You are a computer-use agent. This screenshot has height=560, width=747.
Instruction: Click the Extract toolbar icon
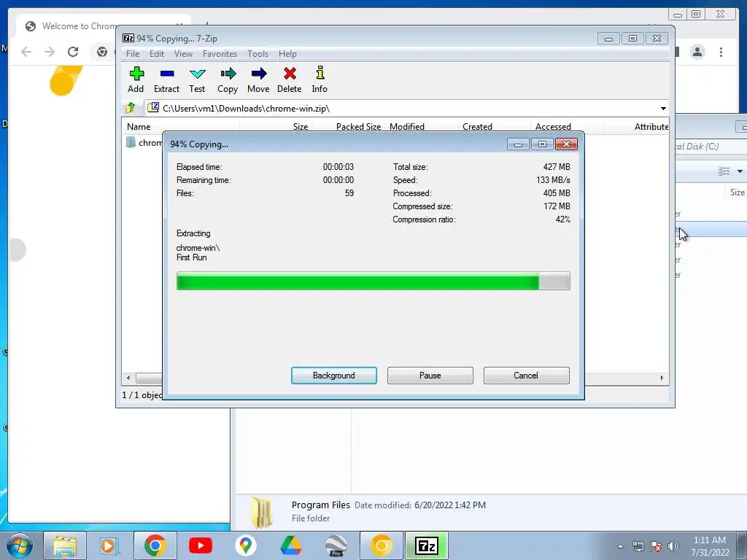point(167,79)
